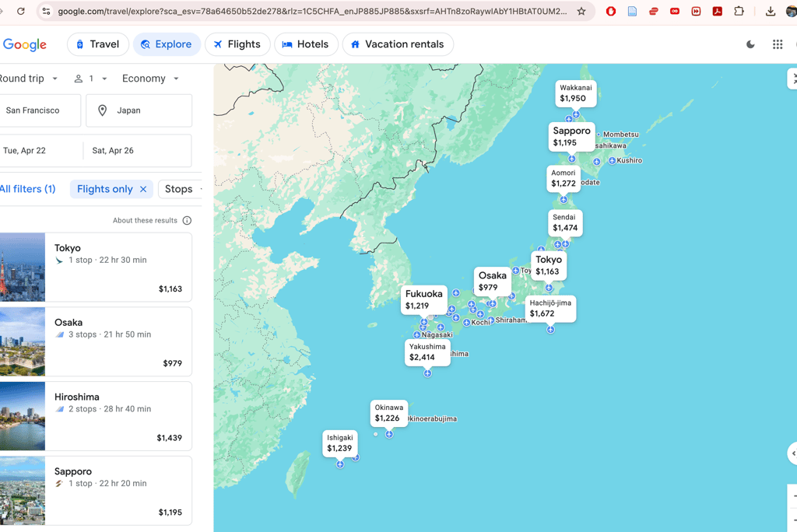Toggle dark mode moon icon

coord(750,44)
